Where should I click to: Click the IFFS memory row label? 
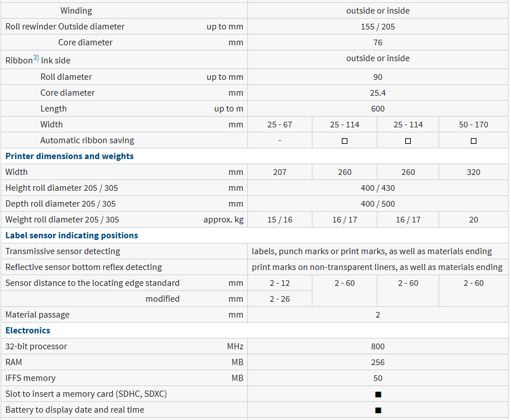point(31,378)
